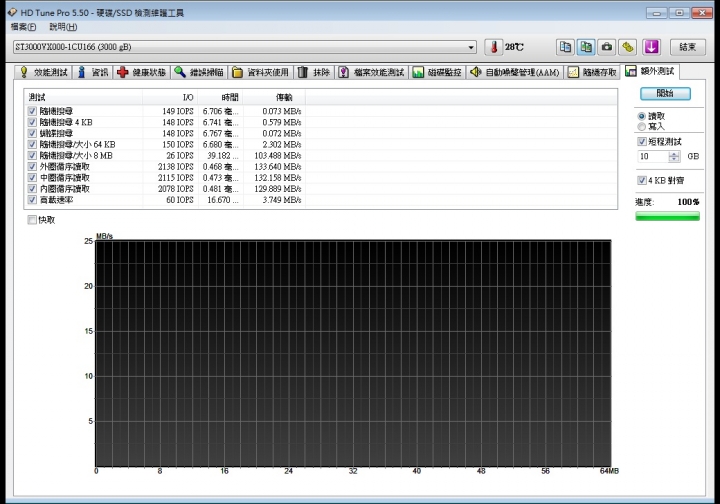The width and height of the screenshot is (720, 504).
Task: Click the 132.158 MB/s value
Action: [278, 178]
